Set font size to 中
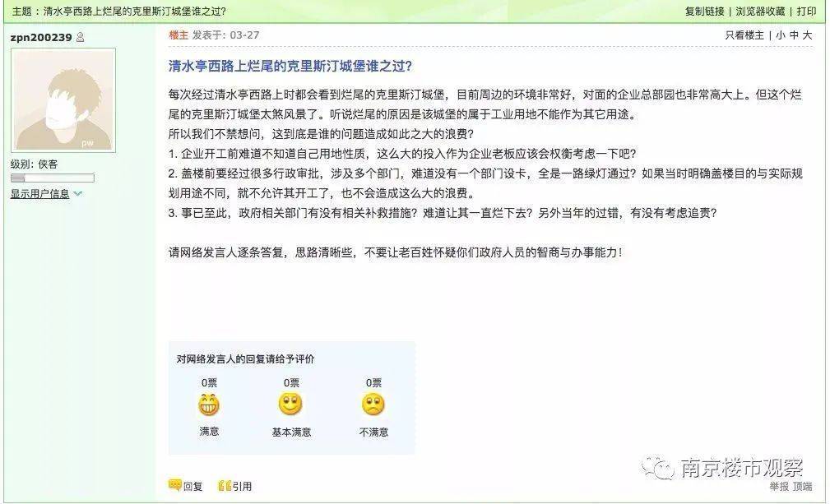Image resolution: width=830 pixels, height=504 pixels. tap(794, 35)
